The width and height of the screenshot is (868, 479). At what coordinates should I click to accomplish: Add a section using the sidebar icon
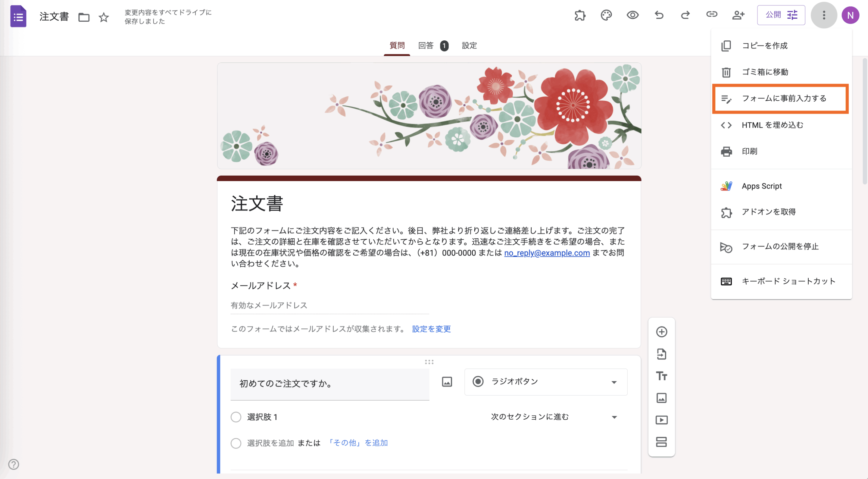point(662,442)
